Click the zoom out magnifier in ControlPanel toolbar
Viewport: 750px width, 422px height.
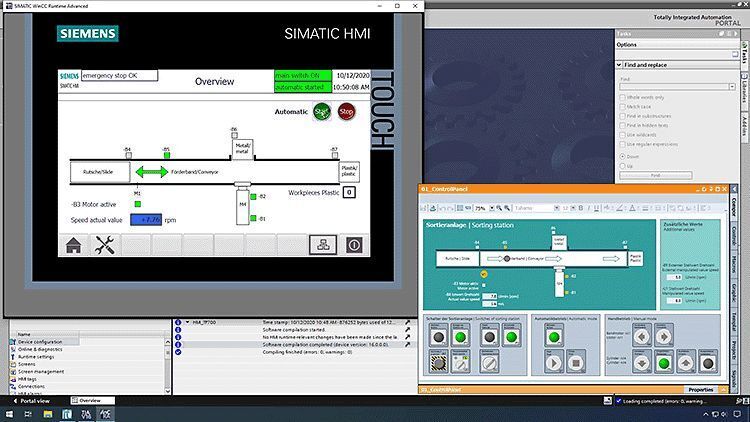[x=507, y=208]
